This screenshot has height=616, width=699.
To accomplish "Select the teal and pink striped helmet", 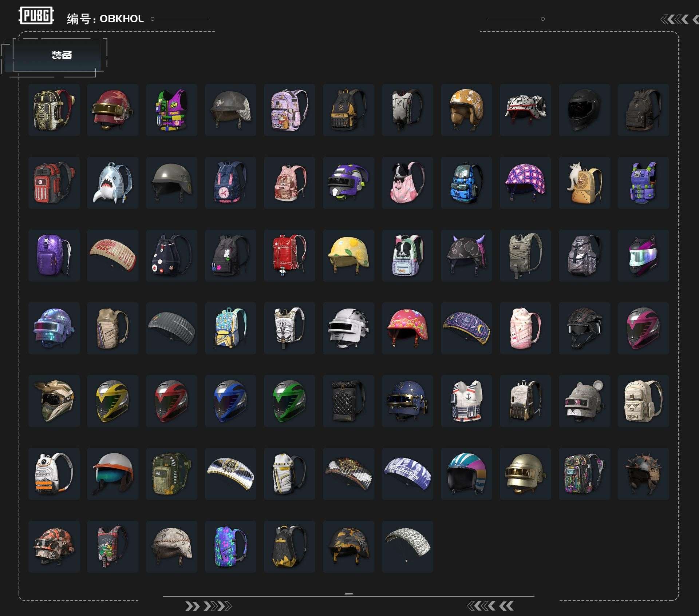I will 467,474.
